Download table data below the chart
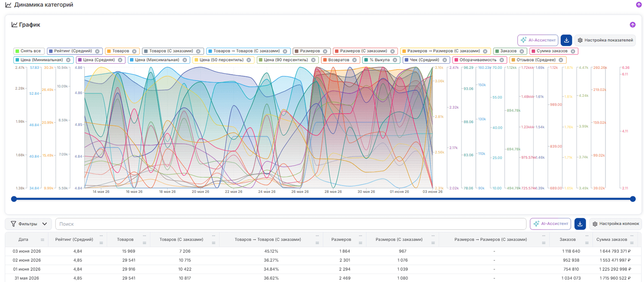Screen dimensions: 644x282 coord(580,224)
